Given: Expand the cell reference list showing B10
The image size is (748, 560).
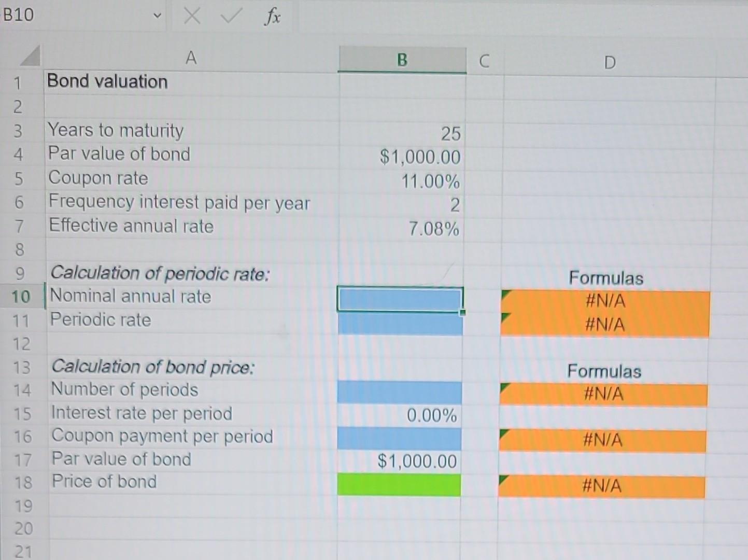Looking at the screenshot, I should pyautogui.click(x=157, y=16).
